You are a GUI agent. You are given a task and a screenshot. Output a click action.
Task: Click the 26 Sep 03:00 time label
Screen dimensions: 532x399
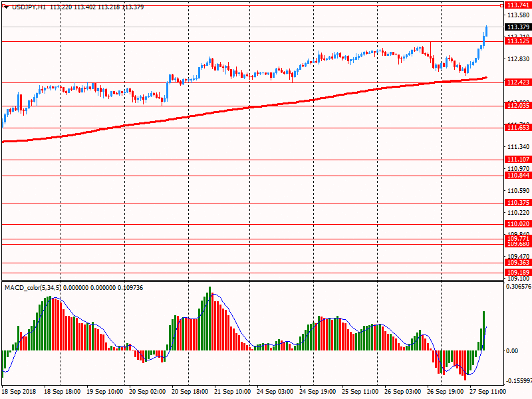pyautogui.click(x=402, y=392)
